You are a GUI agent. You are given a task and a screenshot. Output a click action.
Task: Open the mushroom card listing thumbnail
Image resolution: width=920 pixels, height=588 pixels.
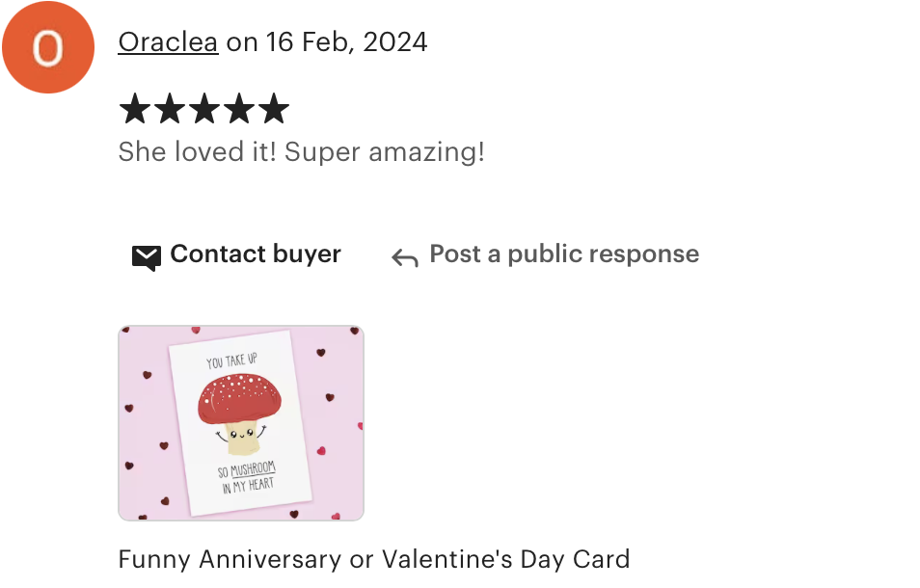[241, 423]
